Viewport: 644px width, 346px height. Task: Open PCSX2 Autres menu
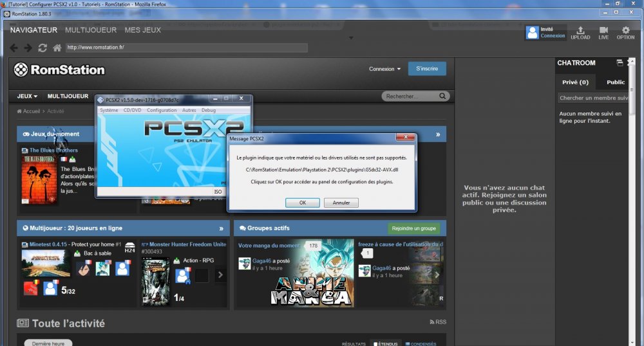[189, 110]
